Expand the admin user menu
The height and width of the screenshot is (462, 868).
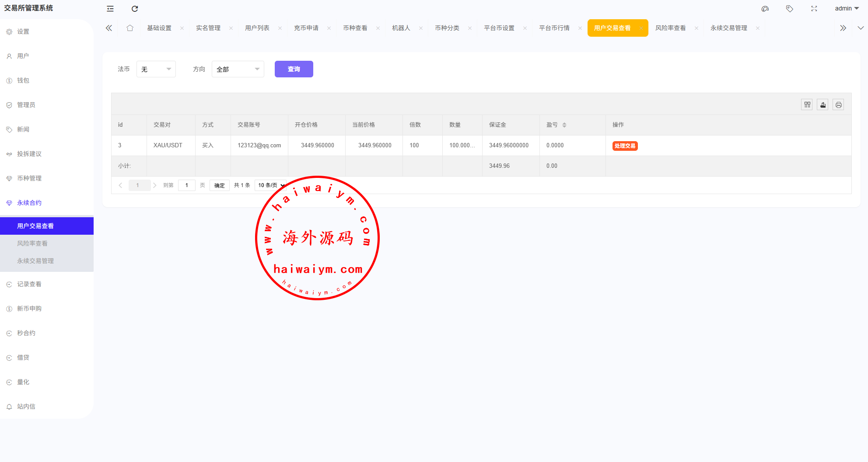click(847, 9)
